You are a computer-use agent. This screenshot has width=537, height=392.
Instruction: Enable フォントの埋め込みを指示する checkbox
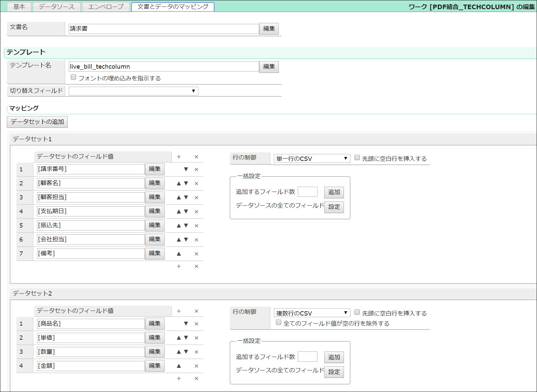pyautogui.click(x=74, y=77)
